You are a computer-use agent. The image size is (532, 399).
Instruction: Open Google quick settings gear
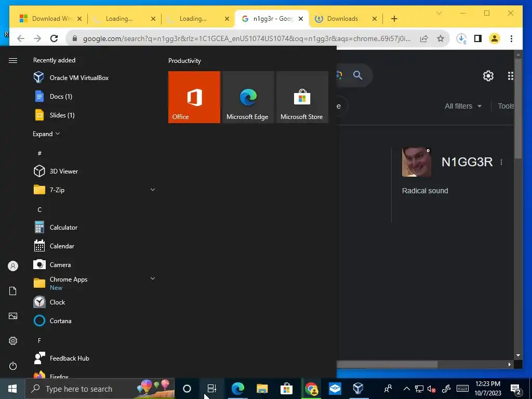tap(488, 76)
